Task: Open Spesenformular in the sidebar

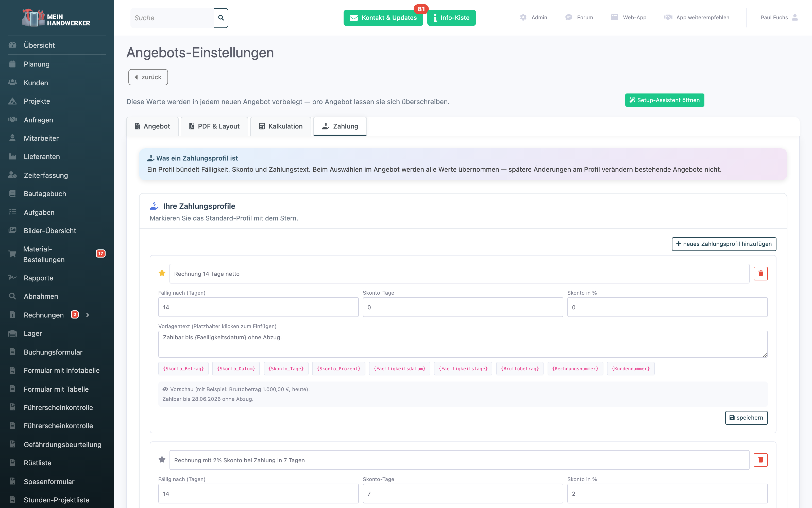Action: [49, 482]
